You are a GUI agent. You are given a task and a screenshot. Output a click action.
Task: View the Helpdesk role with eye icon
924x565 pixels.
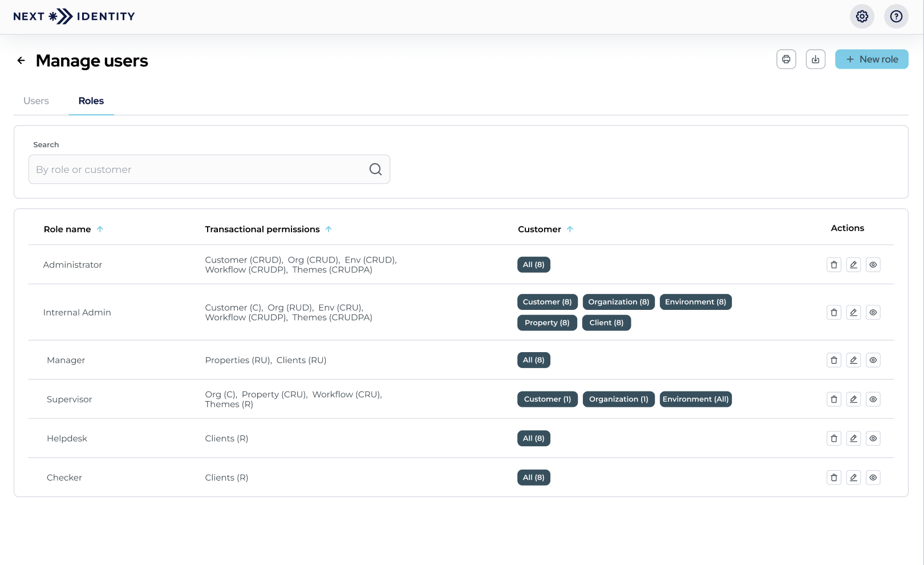[x=873, y=438]
